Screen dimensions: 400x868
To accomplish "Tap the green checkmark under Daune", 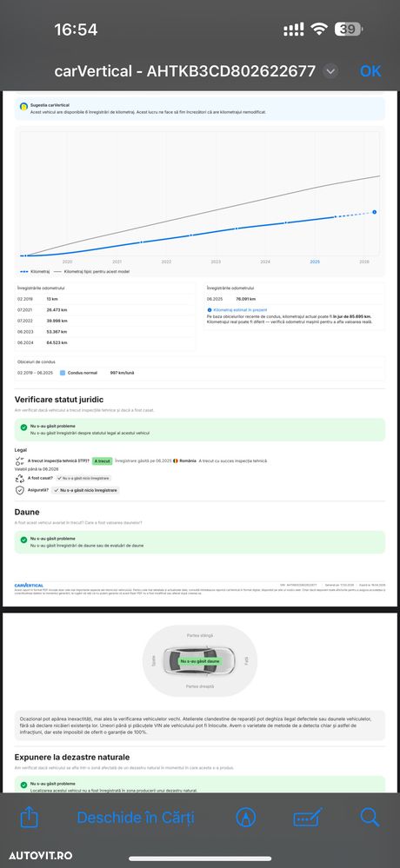I will [x=23, y=540].
